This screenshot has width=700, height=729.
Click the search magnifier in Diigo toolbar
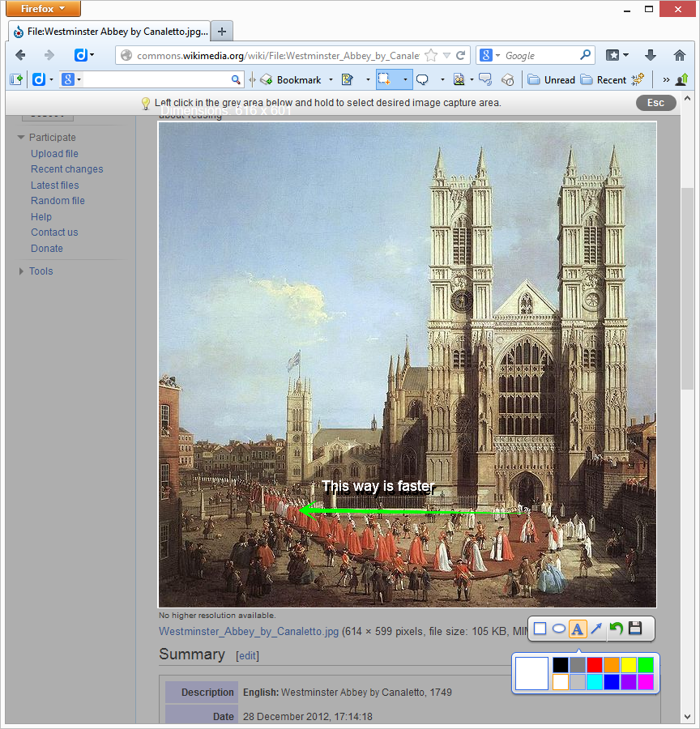coord(236,79)
